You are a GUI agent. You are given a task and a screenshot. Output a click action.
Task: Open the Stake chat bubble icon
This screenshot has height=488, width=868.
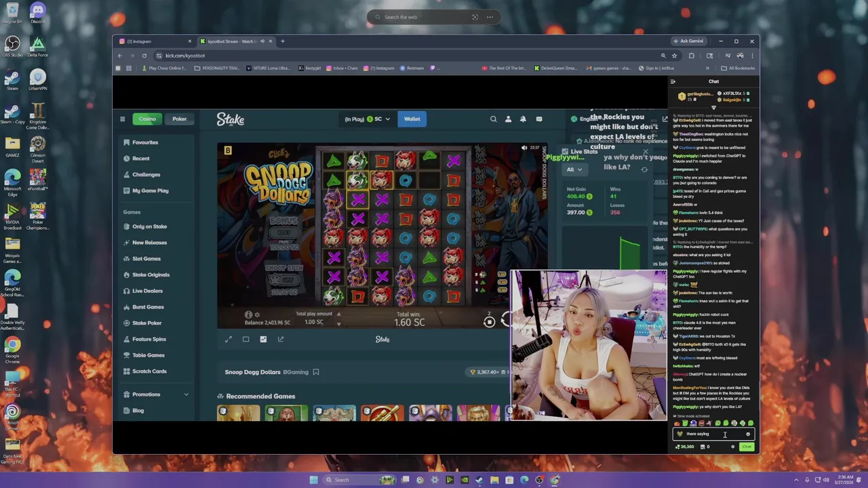539,119
